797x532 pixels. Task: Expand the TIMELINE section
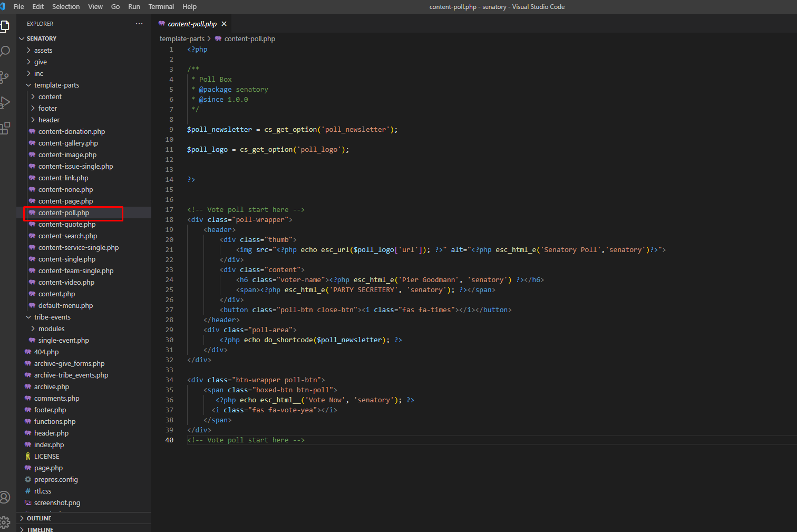tap(84, 529)
